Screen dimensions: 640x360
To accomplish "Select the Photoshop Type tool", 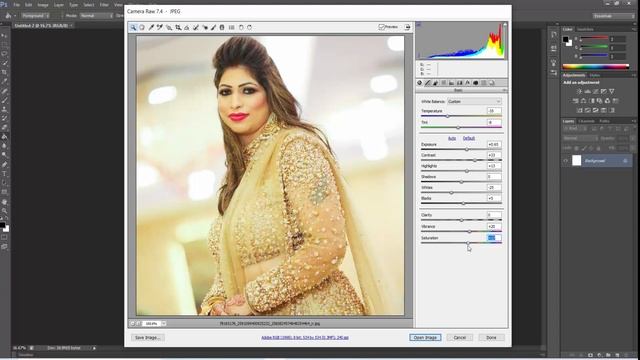I will pyautogui.click(x=4, y=174).
